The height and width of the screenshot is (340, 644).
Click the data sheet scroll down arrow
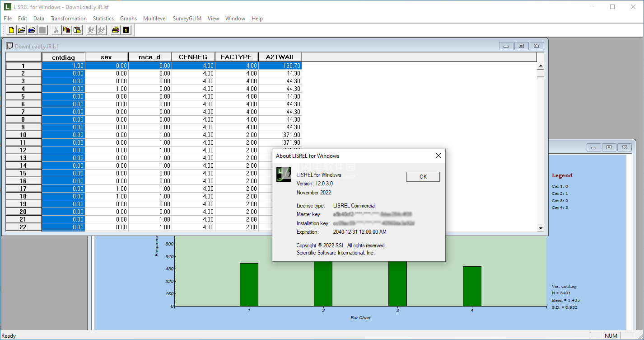[x=541, y=228]
